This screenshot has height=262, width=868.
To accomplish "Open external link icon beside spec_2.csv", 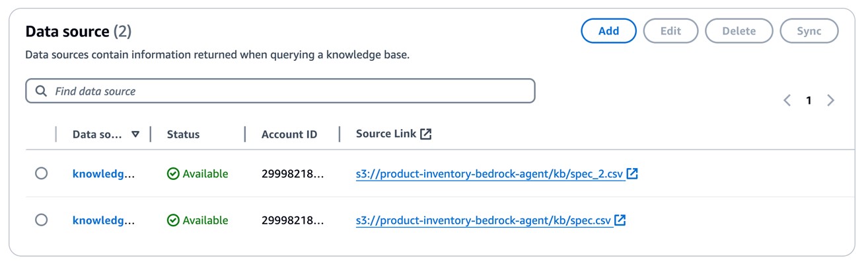I will pyautogui.click(x=632, y=174).
